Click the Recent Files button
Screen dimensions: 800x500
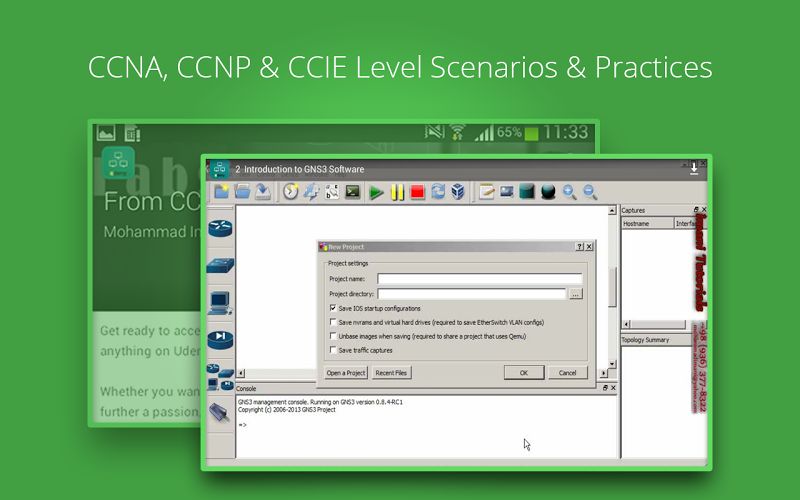click(391, 373)
